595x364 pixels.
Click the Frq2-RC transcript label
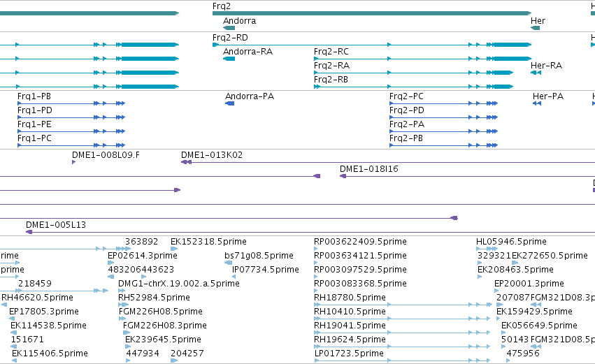331,52
